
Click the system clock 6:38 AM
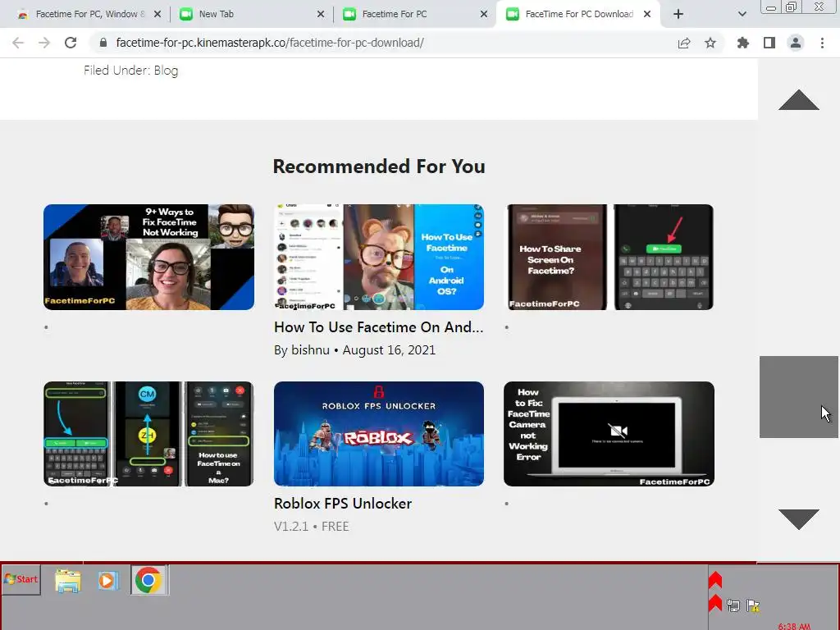(x=794, y=626)
